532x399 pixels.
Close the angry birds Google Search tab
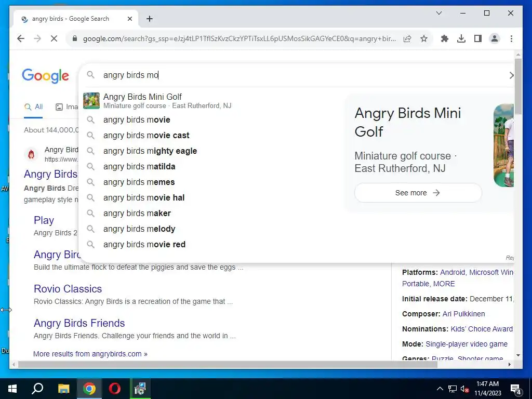129,19
